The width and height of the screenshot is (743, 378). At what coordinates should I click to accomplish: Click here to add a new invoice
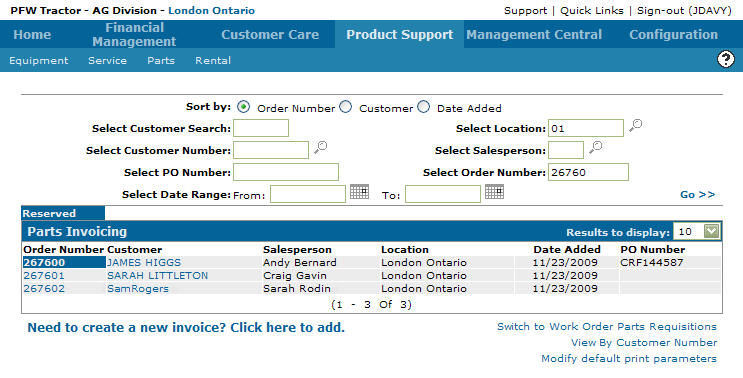(x=186, y=327)
